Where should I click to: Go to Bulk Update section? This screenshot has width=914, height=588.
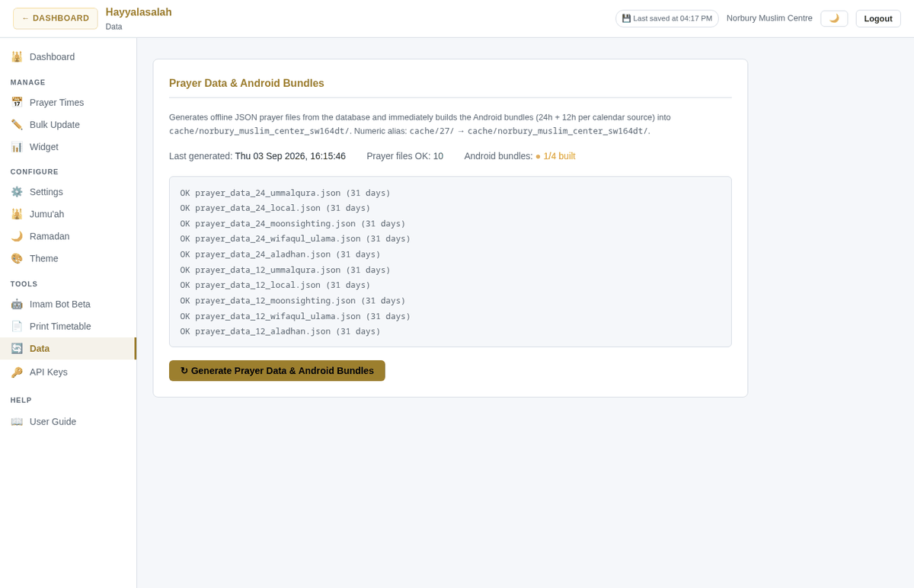pyautogui.click(x=69, y=124)
